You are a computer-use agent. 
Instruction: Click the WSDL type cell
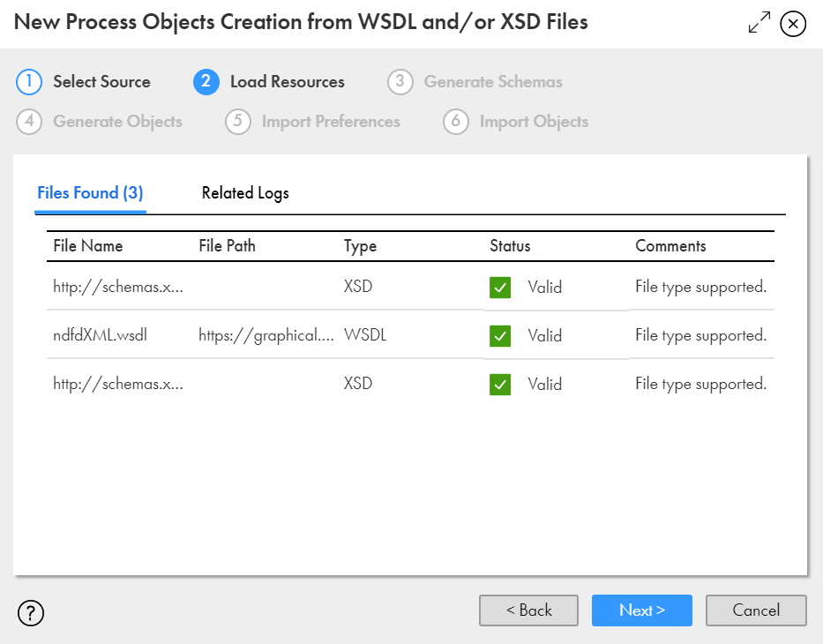click(x=365, y=335)
